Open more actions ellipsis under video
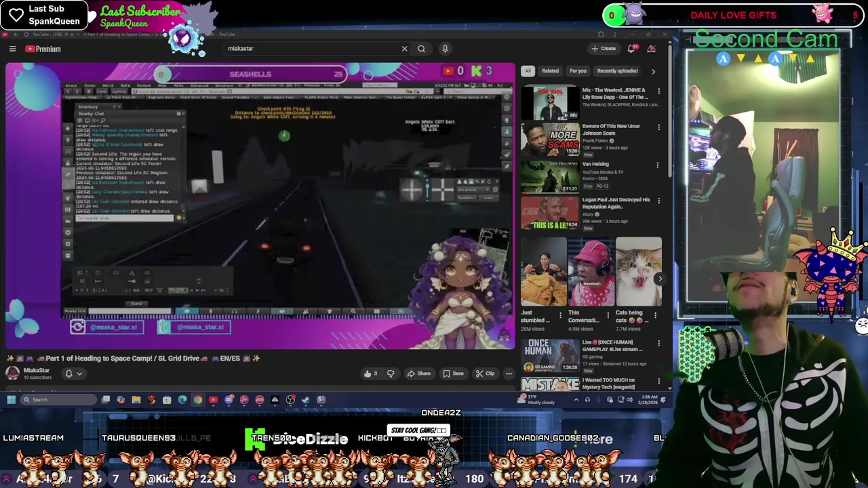868x488 pixels. tap(509, 373)
